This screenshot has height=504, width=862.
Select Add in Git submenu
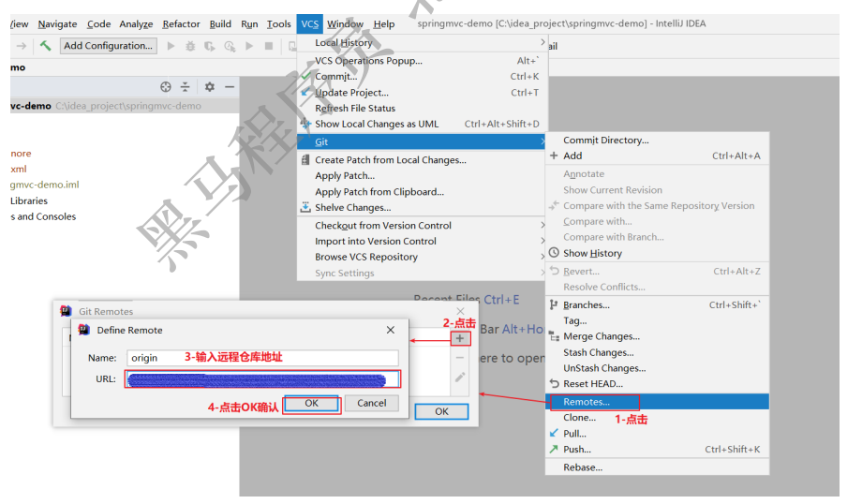pyautogui.click(x=657, y=156)
